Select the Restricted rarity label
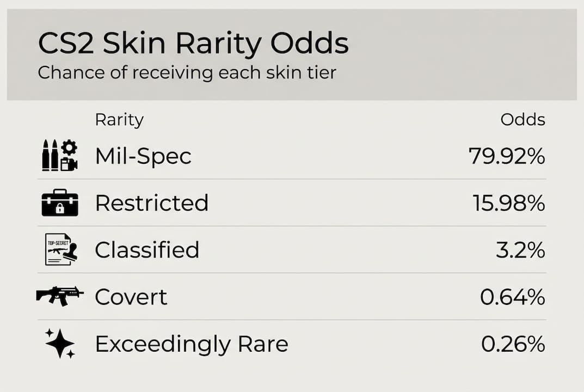This screenshot has width=584, height=392. 152,203
